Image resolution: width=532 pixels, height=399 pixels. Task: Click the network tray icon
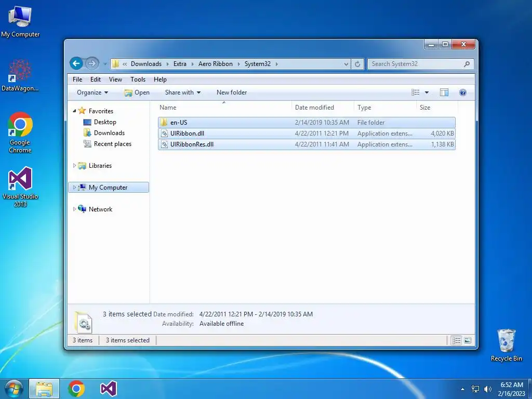[475, 389]
